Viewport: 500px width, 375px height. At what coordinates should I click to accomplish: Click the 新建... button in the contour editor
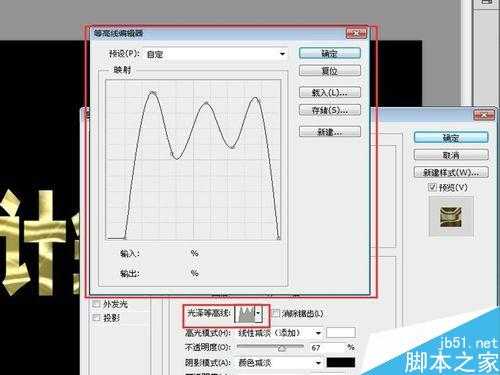(330, 132)
